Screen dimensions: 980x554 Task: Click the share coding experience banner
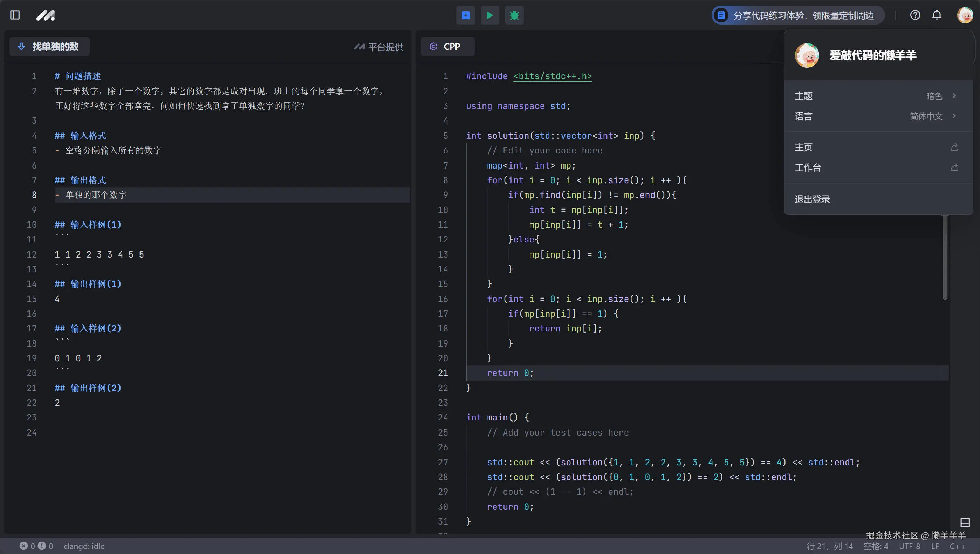pos(798,15)
